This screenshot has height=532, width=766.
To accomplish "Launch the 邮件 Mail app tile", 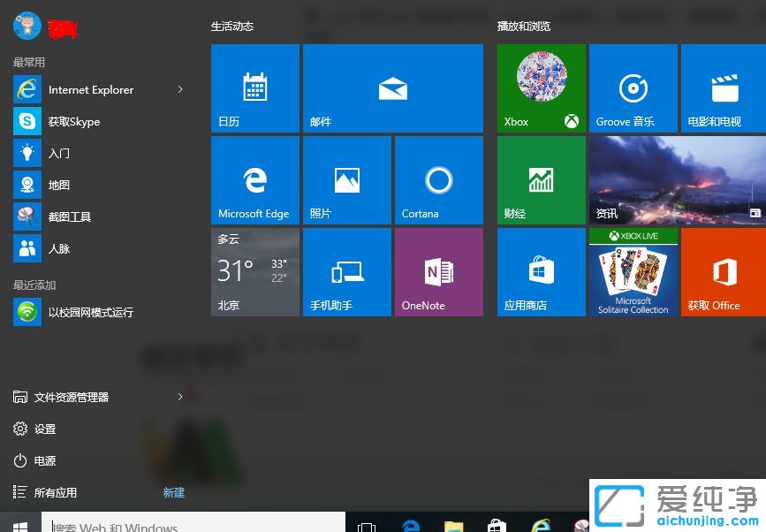I will pyautogui.click(x=392, y=87).
